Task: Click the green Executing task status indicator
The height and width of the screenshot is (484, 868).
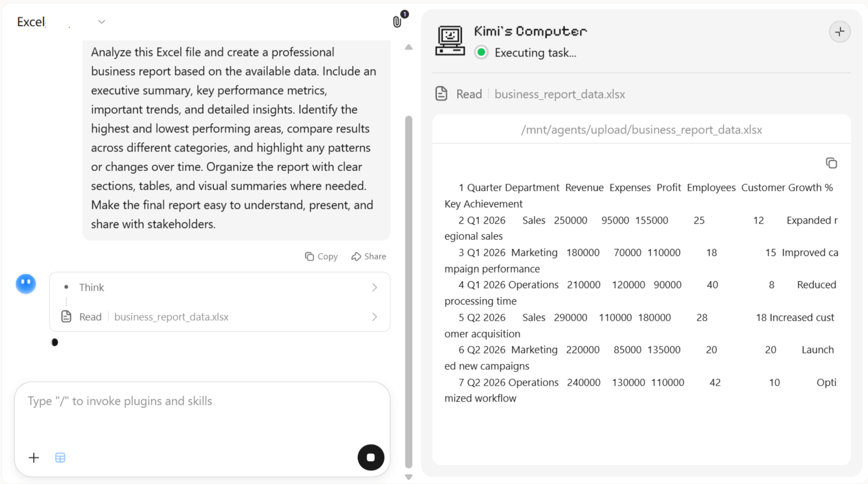Action: point(481,52)
